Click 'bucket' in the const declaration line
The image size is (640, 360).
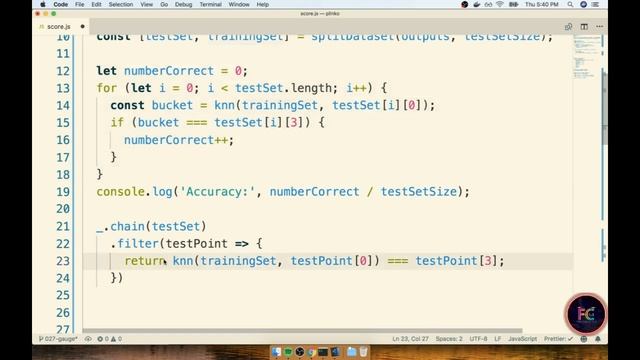[172, 105]
